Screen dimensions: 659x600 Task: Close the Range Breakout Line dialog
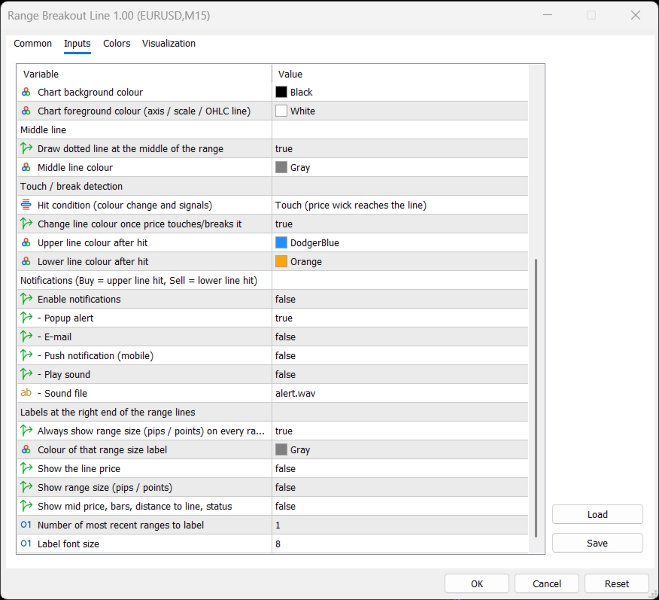click(635, 16)
